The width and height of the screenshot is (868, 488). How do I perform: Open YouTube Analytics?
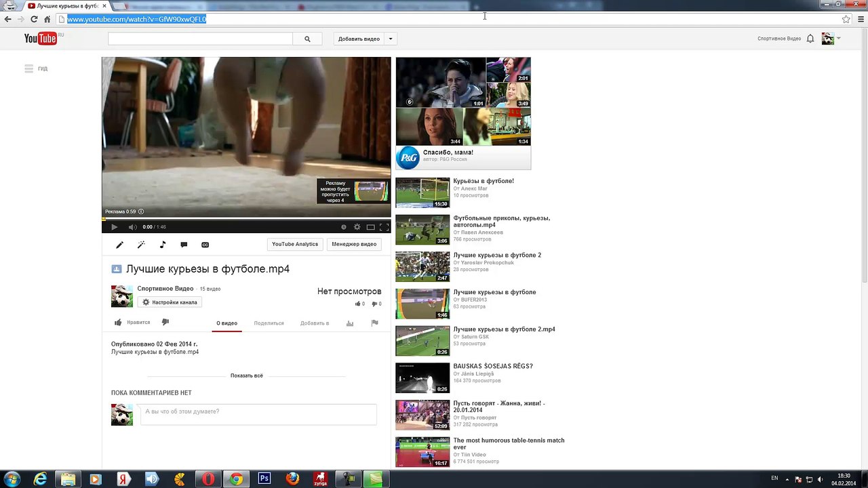pos(295,244)
